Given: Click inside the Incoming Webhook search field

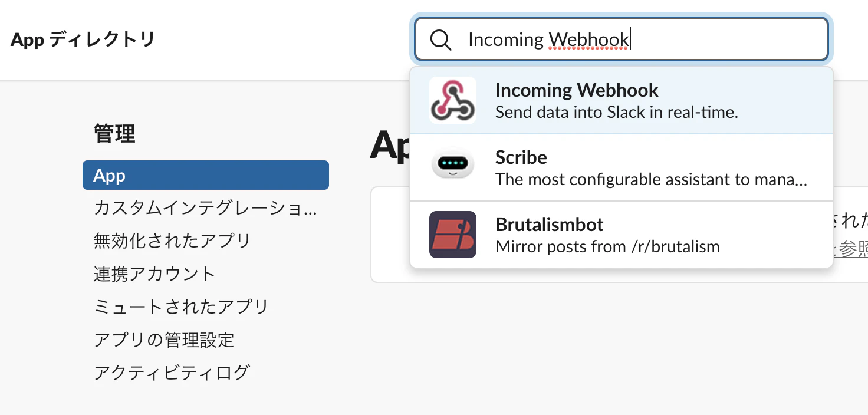Looking at the screenshot, I should [x=622, y=39].
